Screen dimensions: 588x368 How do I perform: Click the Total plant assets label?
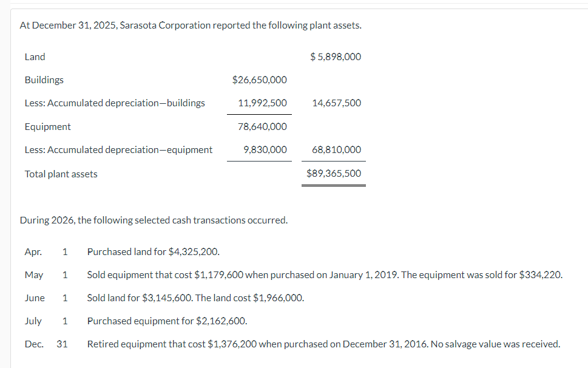(x=61, y=174)
